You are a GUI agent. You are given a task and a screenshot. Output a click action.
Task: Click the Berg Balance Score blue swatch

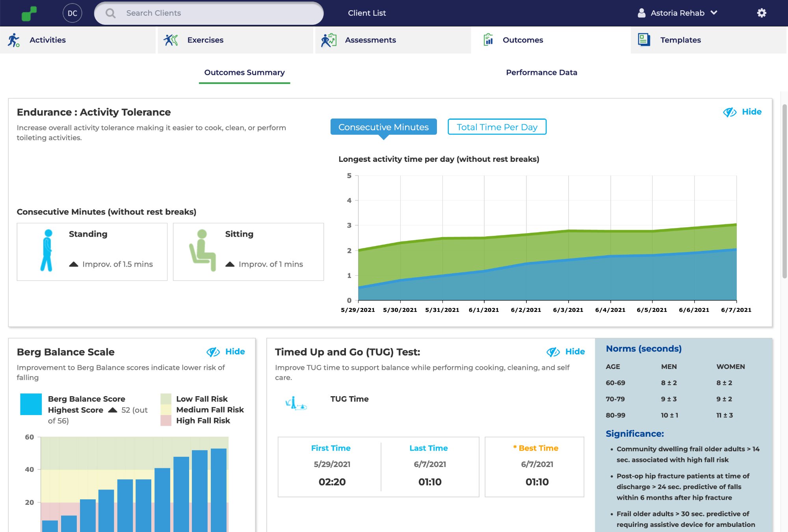pyautogui.click(x=30, y=404)
